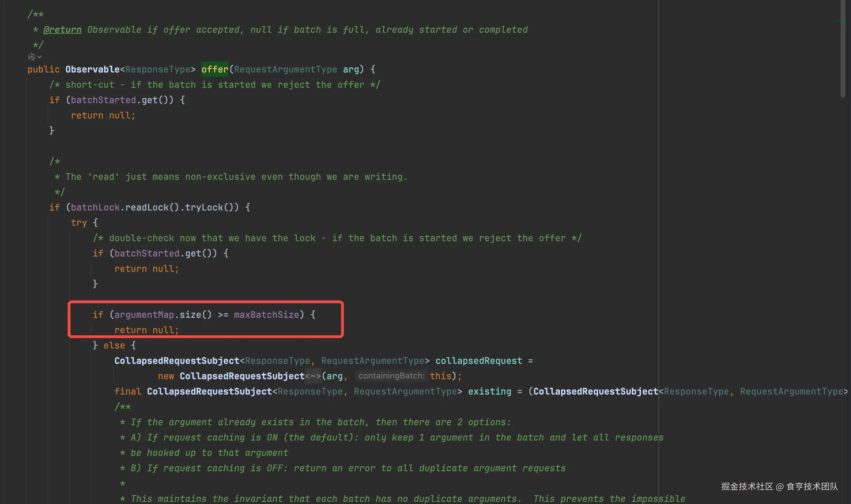Click Observable return type in method signature
Viewport: 851px width, 504px height.
[92, 69]
